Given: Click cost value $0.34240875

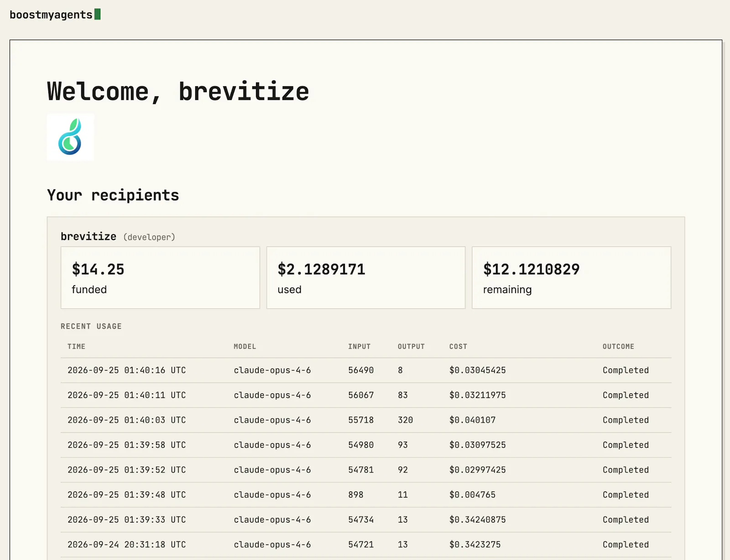Looking at the screenshot, I should pos(478,519).
